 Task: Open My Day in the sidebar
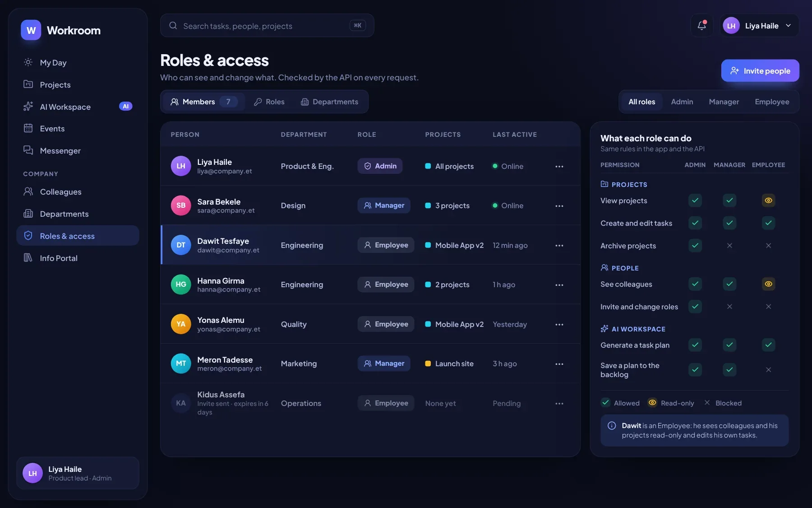(78, 63)
